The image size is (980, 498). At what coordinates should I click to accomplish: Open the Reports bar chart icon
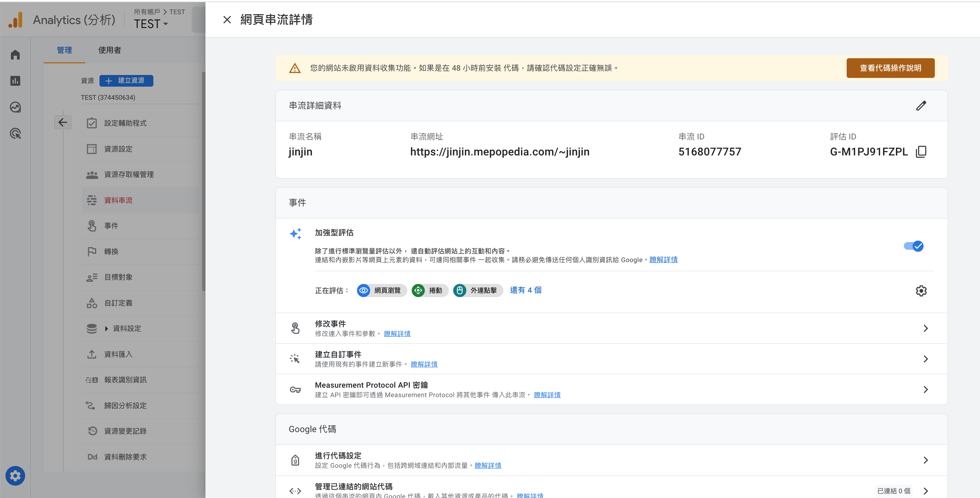(15, 81)
